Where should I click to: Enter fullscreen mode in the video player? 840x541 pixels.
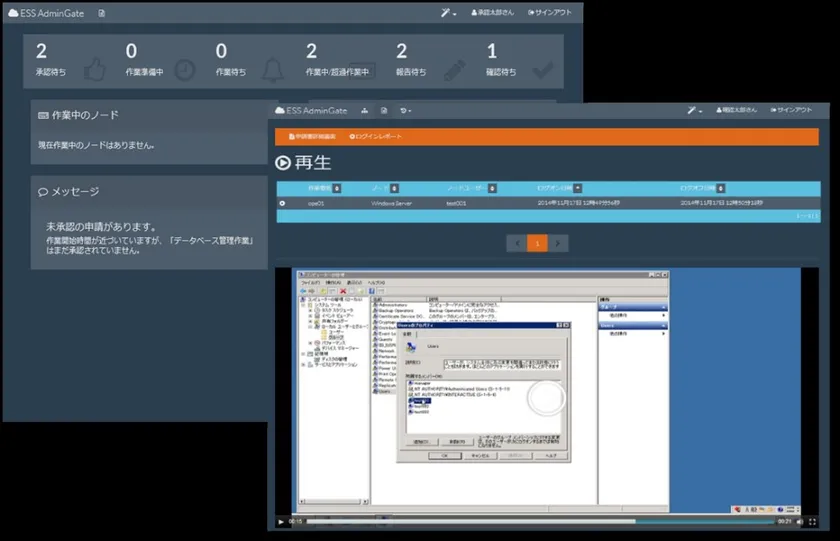[x=816, y=521]
